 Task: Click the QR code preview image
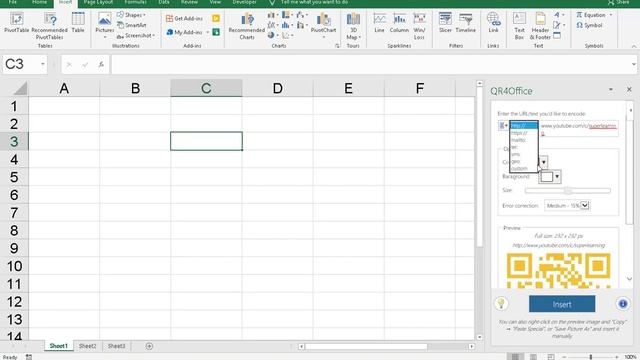tap(558, 270)
